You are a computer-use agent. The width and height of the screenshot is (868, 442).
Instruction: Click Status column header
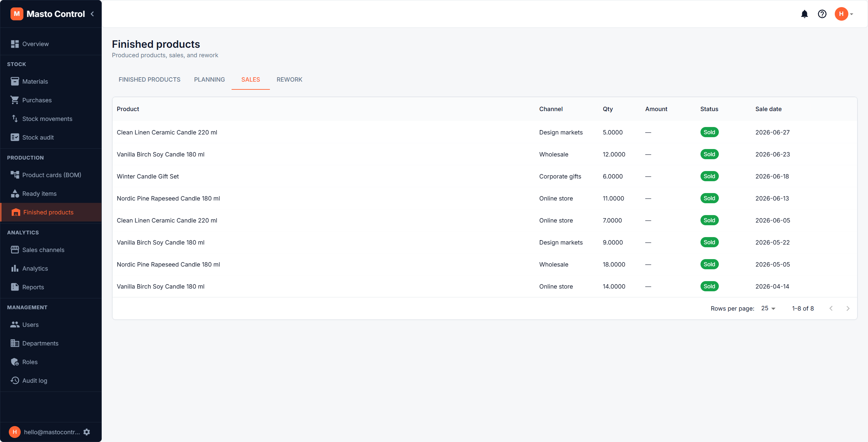(709, 109)
